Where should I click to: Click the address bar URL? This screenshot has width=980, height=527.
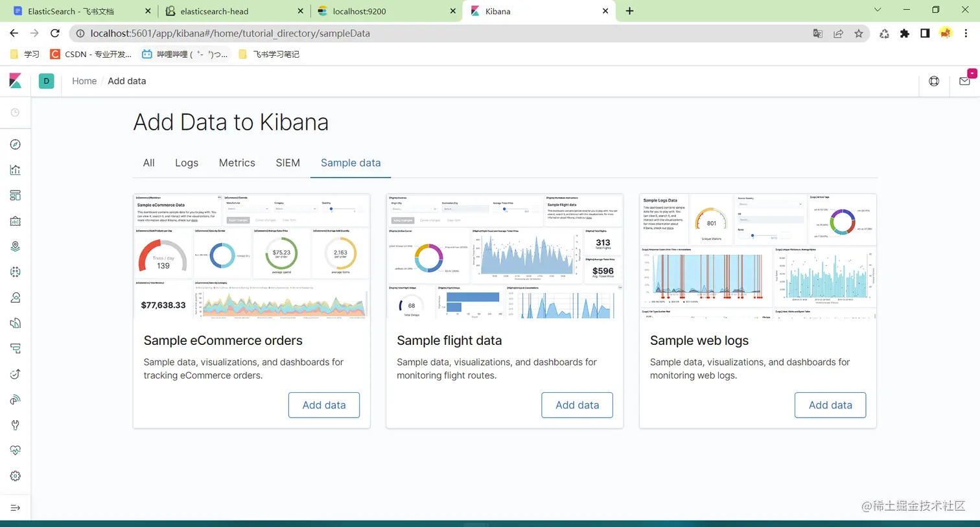[230, 33]
